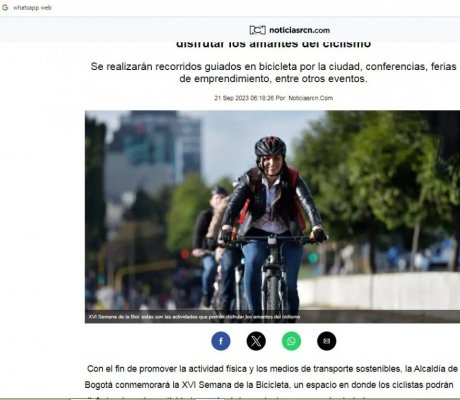Share the article on X
Viewport: 460px width, 400px height.
click(256, 341)
